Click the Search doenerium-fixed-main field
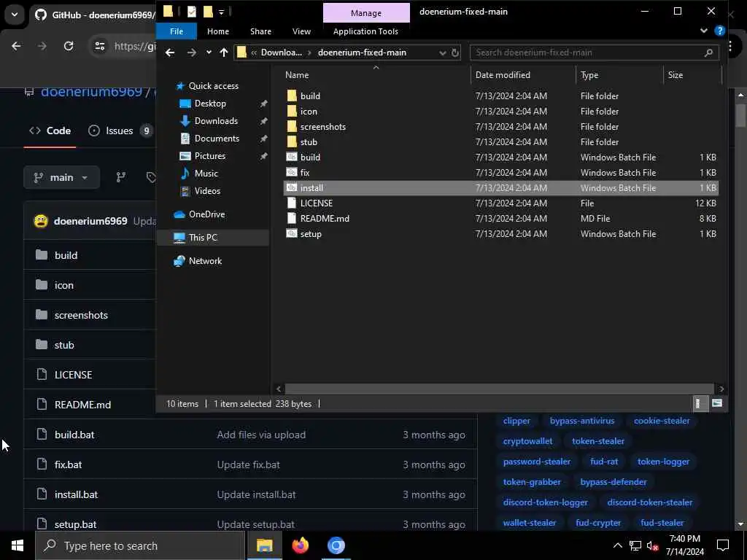This screenshot has width=747, height=560. 594,52
